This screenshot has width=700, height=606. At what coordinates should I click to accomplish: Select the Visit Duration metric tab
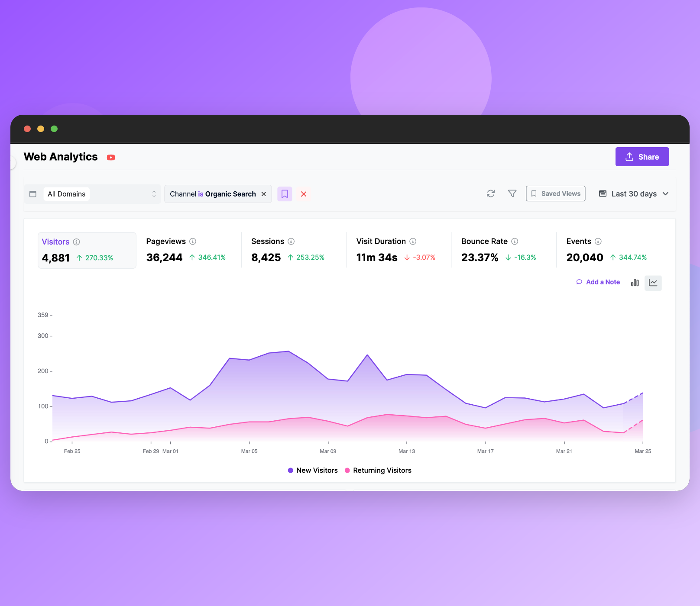click(399, 250)
